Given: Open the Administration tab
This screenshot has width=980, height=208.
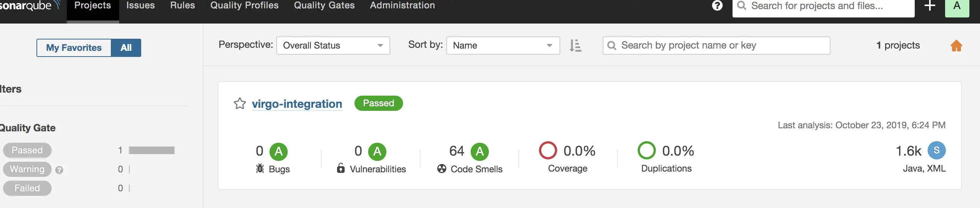Looking at the screenshot, I should [x=402, y=5].
